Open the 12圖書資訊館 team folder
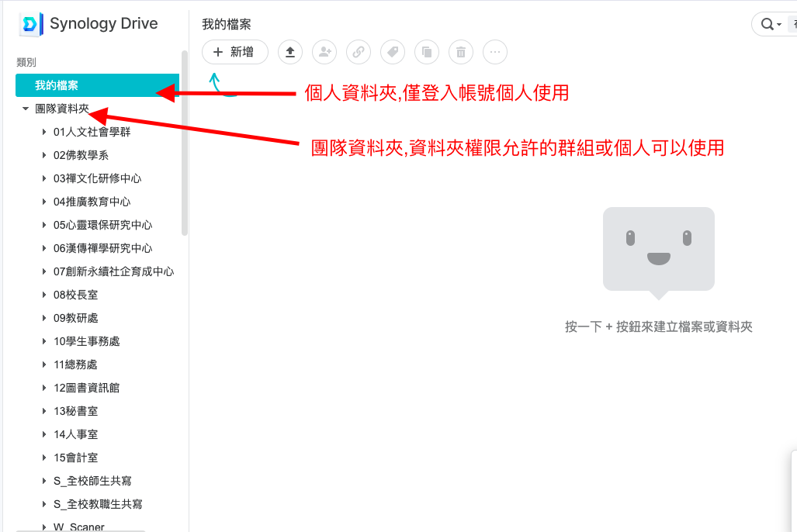This screenshot has width=797, height=532. tap(86, 388)
